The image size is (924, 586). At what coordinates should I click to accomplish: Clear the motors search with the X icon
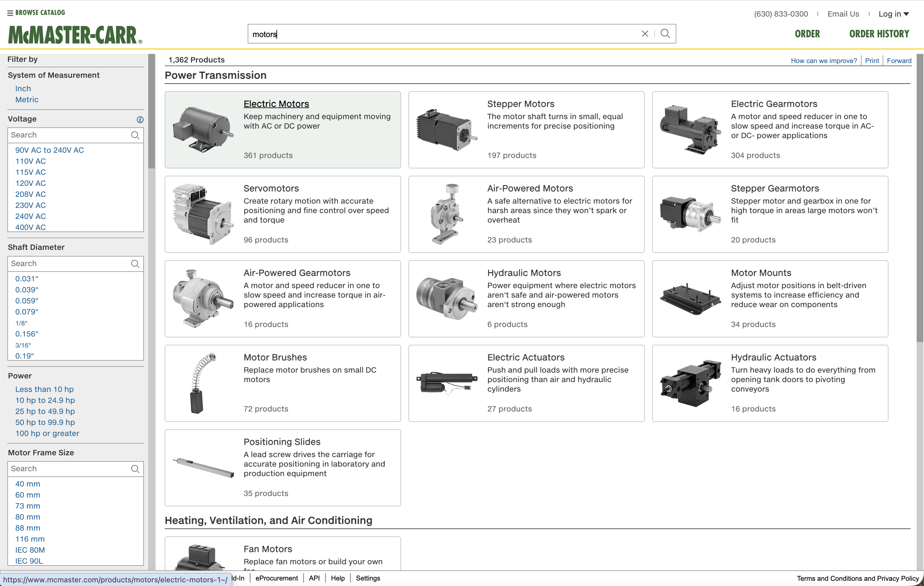[x=645, y=34]
